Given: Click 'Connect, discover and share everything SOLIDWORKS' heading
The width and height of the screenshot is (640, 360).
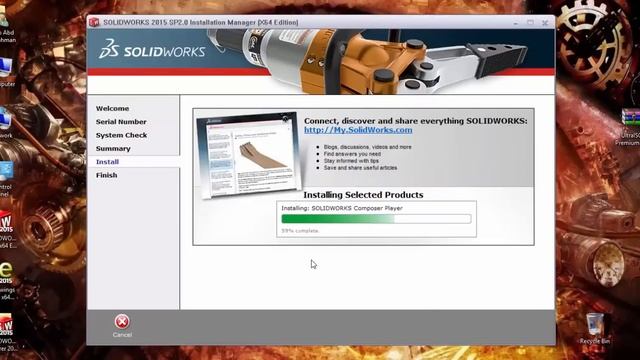Looking at the screenshot, I should tap(416, 121).
